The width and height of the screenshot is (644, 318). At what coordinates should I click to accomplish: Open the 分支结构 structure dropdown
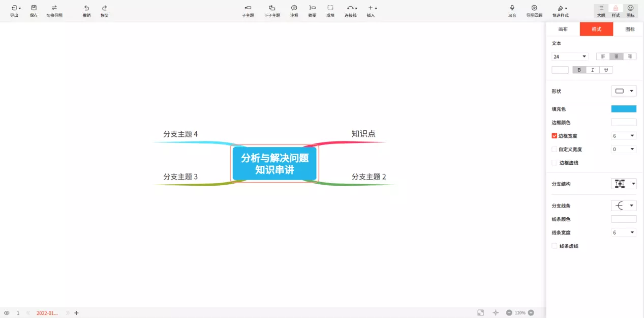(x=623, y=184)
